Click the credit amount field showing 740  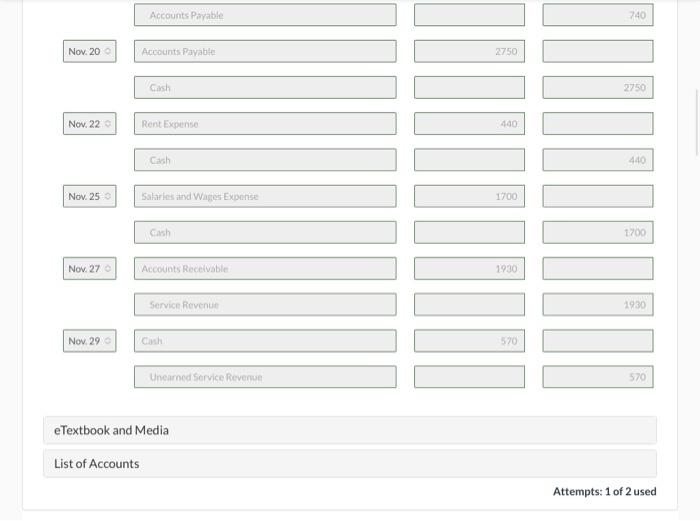coord(598,15)
